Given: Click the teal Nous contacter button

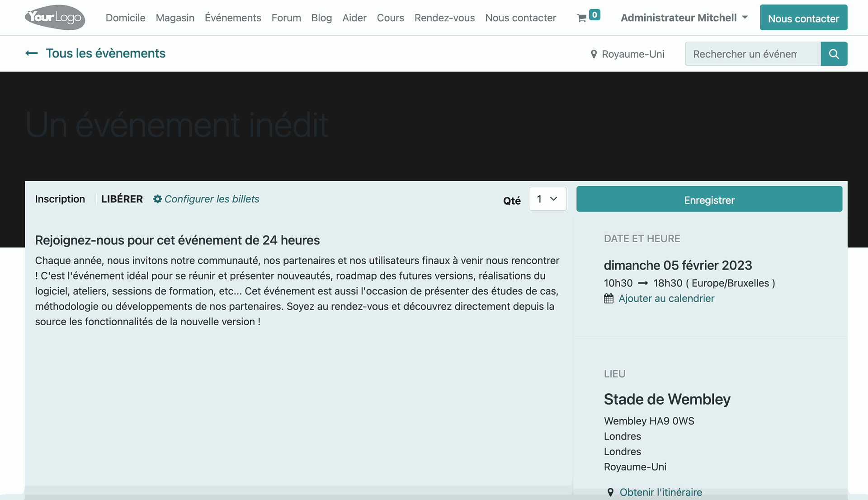Looking at the screenshot, I should pyautogui.click(x=803, y=18).
